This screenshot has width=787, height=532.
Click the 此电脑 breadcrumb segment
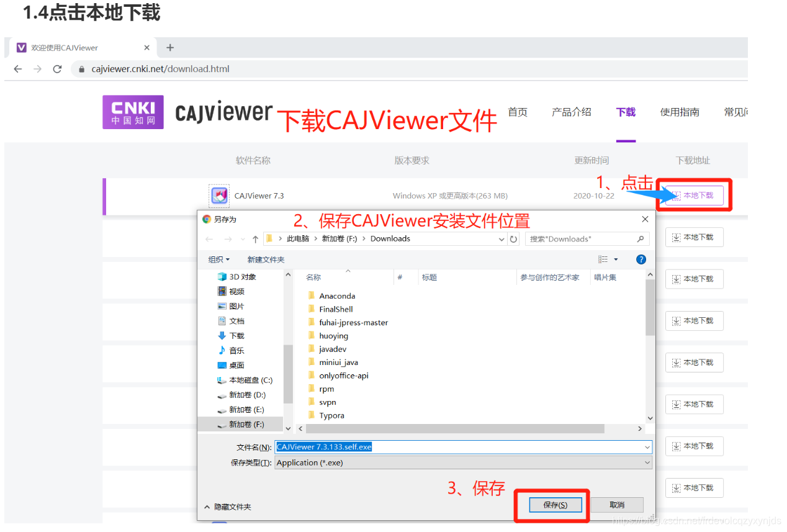(x=298, y=239)
